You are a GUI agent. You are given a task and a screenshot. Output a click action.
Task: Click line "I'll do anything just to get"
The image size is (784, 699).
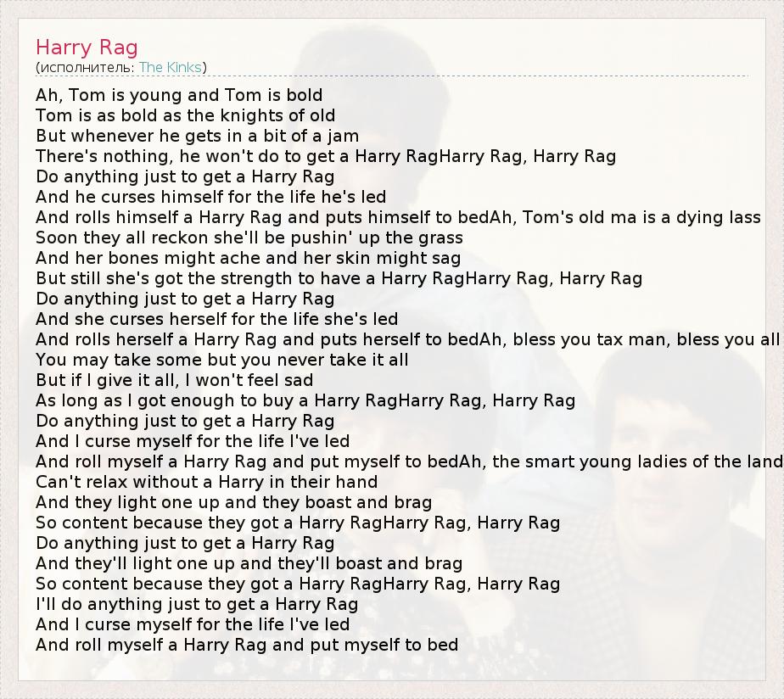tap(197, 604)
